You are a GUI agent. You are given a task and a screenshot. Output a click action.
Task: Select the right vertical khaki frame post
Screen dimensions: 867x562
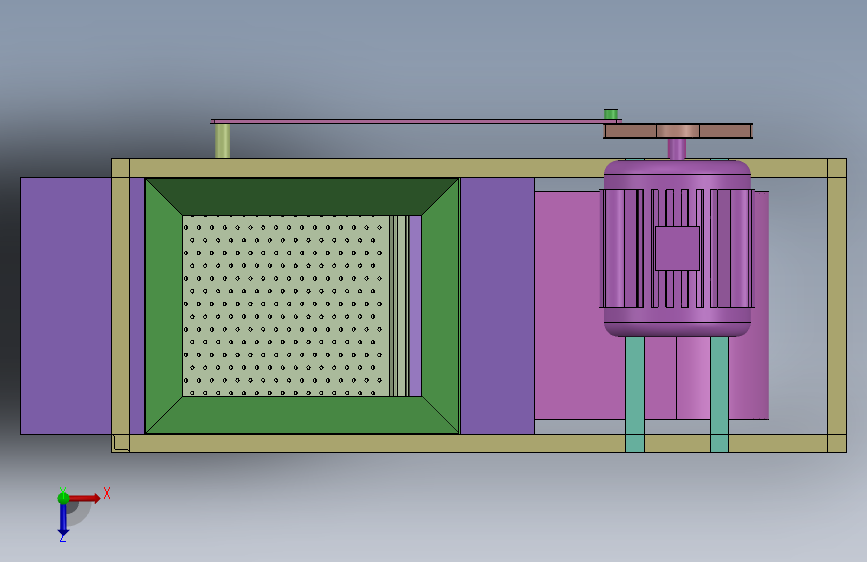click(837, 305)
